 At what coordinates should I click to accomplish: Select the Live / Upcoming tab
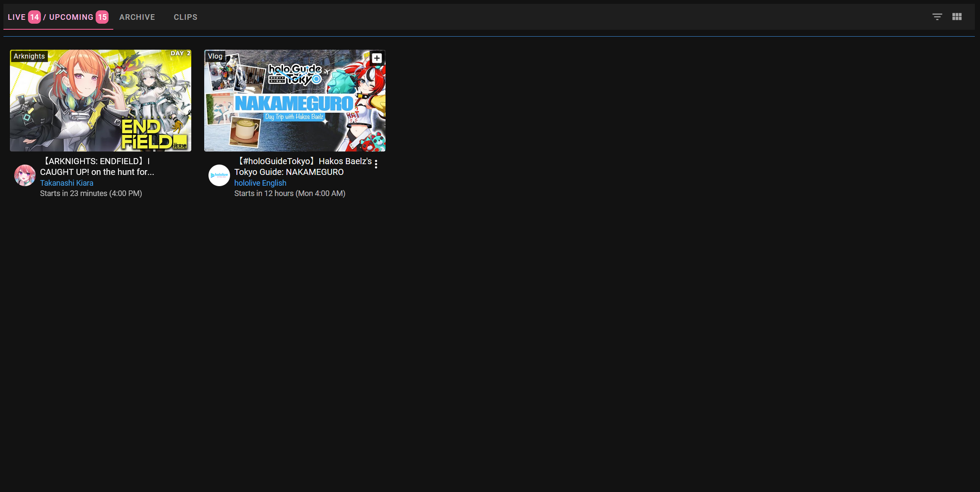(x=58, y=17)
